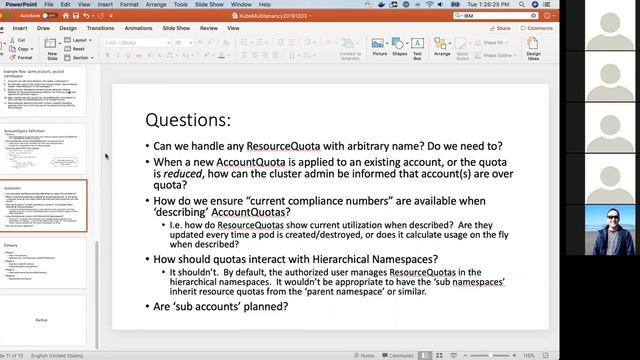Screen dimensions: 640x360
Task: Open the Slide Show ribbon tab
Action: [x=176, y=28]
